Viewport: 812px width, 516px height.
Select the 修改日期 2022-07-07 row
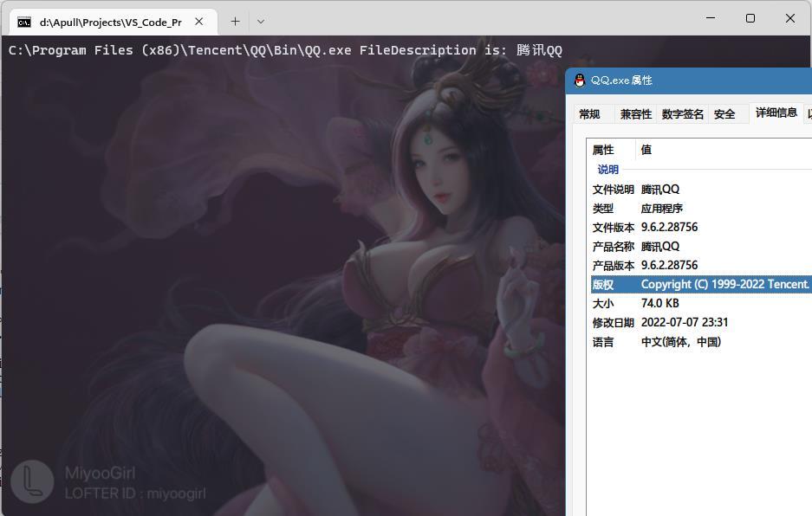tap(701, 322)
